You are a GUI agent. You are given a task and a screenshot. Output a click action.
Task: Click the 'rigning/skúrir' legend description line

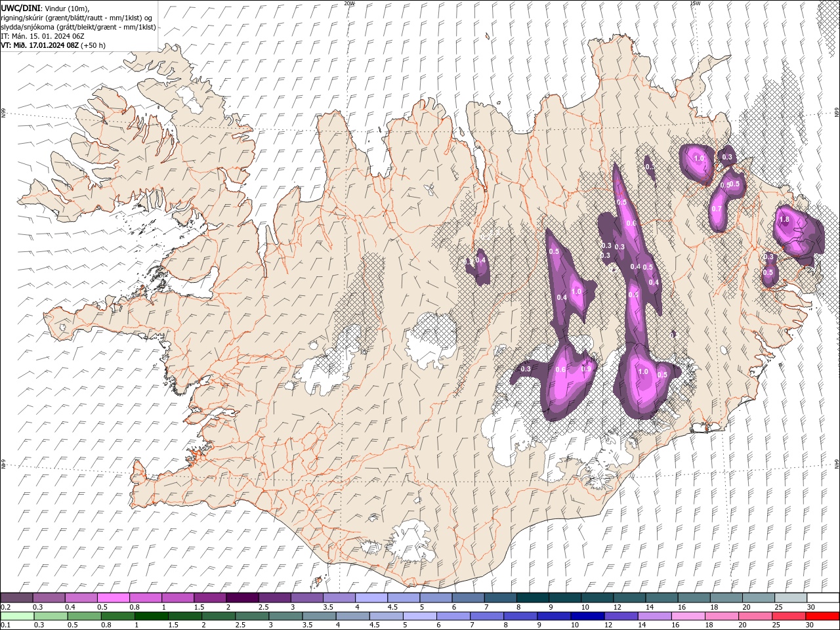click(x=77, y=18)
